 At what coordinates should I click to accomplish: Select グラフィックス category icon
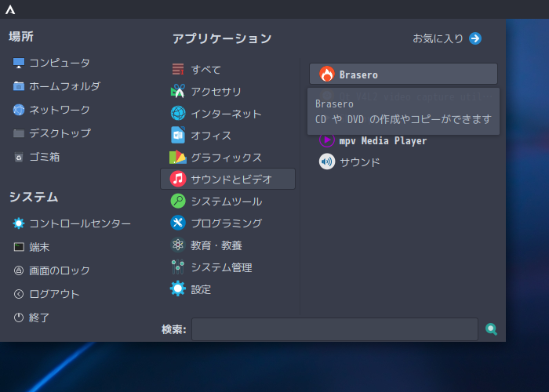coord(178,157)
